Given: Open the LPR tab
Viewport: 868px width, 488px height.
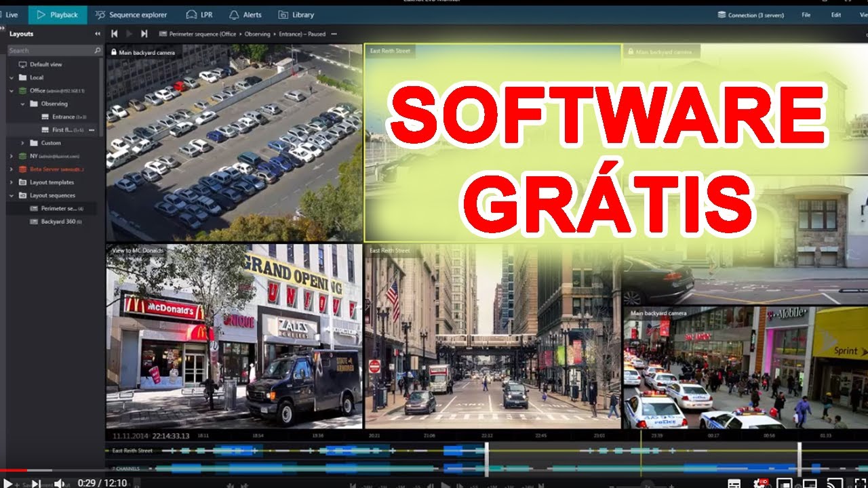Looking at the screenshot, I should [199, 14].
